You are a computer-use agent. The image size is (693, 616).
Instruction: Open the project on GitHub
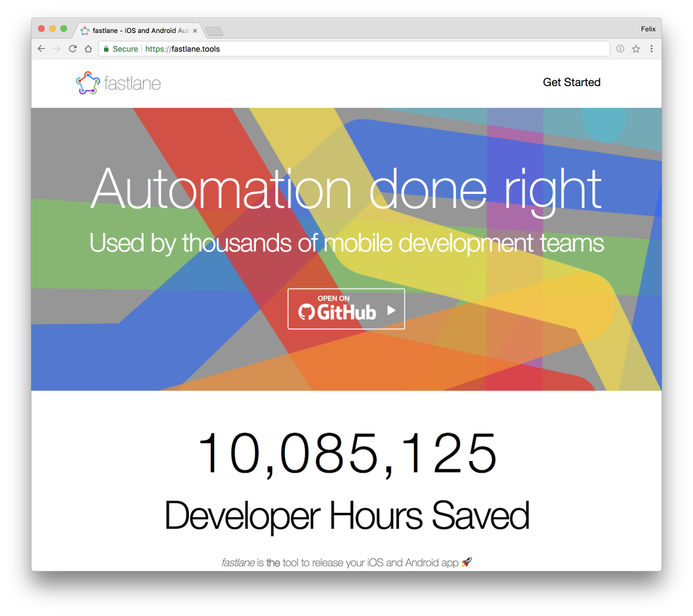345,309
